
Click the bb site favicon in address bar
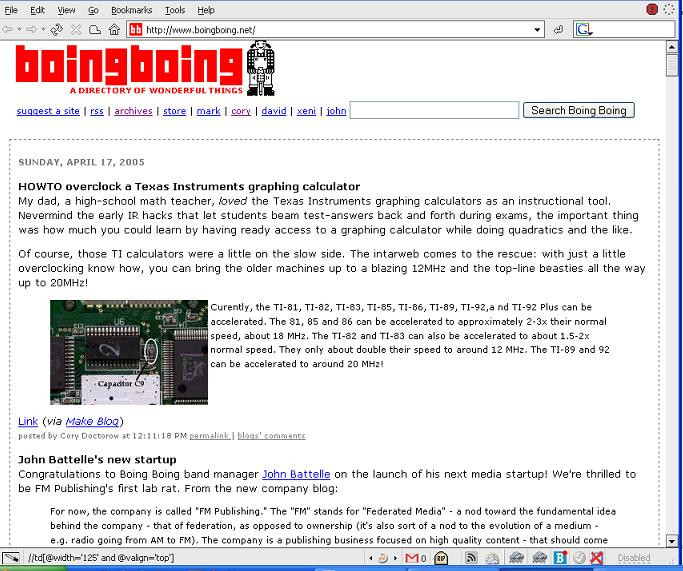pos(136,30)
